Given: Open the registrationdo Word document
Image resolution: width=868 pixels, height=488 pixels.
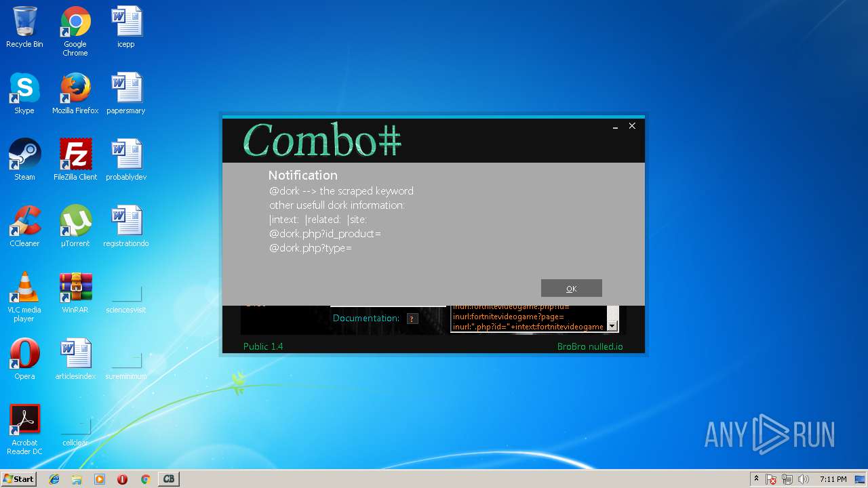Looking at the screenshot, I should pyautogui.click(x=126, y=226).
